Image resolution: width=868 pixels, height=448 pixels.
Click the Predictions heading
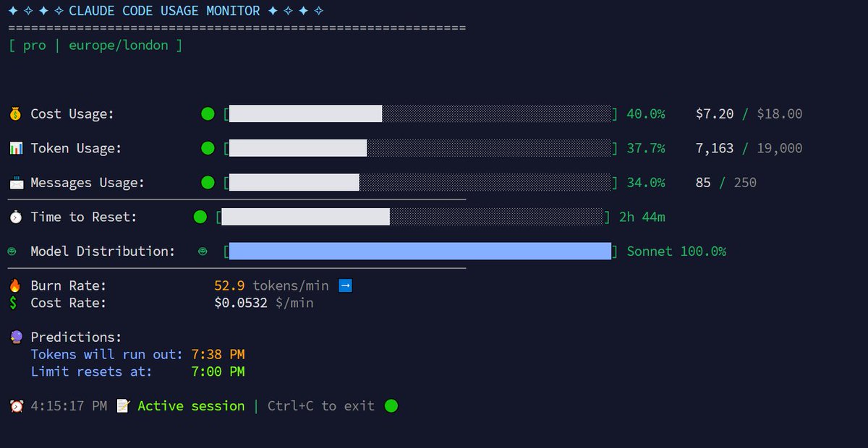coord(76,337)
